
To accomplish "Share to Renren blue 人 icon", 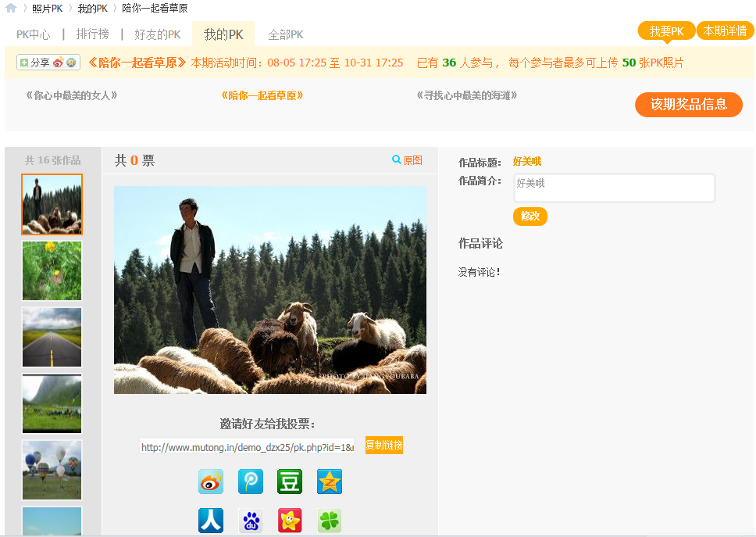I will point(211,520).
